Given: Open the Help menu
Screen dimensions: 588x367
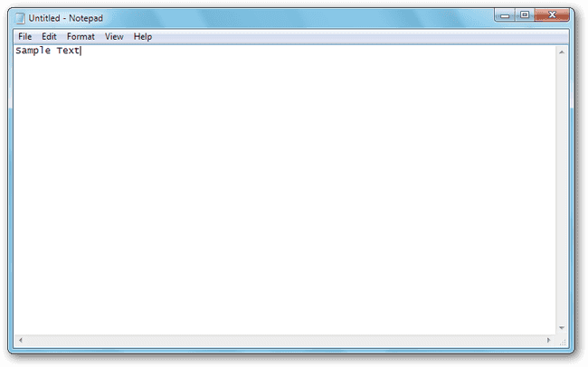Looking at the screenshot, I should pyautogui.click(x=143, y=37).
